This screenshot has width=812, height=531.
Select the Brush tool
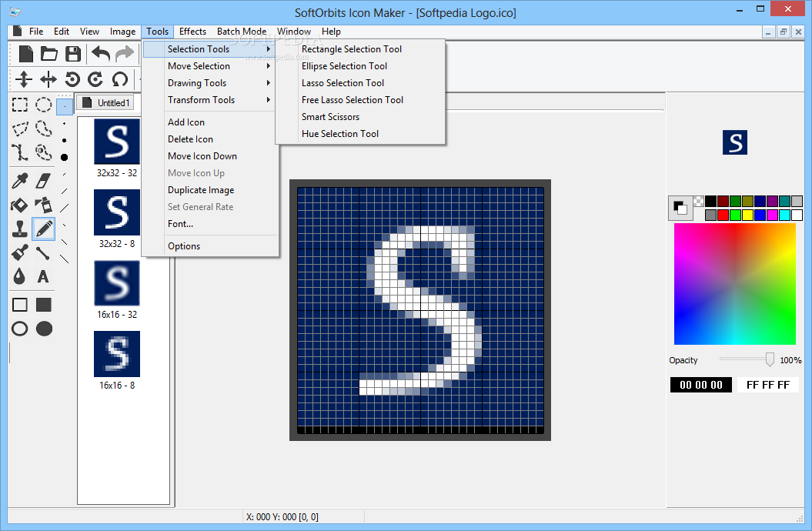pos(20,252)
